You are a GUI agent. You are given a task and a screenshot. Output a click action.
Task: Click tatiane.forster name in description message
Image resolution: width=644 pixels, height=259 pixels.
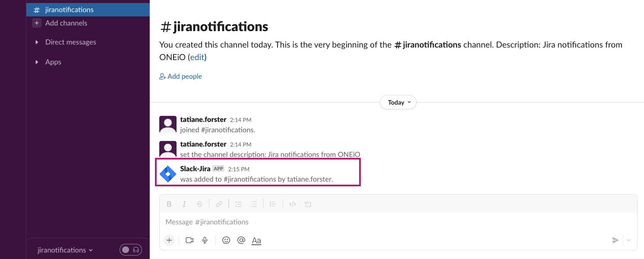click(x=203, y=144)
